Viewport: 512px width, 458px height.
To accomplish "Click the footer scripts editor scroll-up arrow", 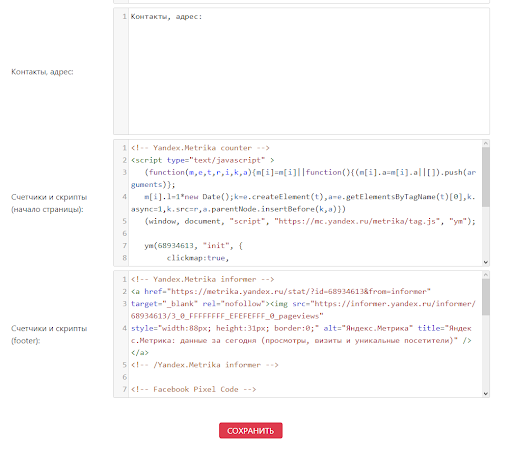I will coord(486,275).
